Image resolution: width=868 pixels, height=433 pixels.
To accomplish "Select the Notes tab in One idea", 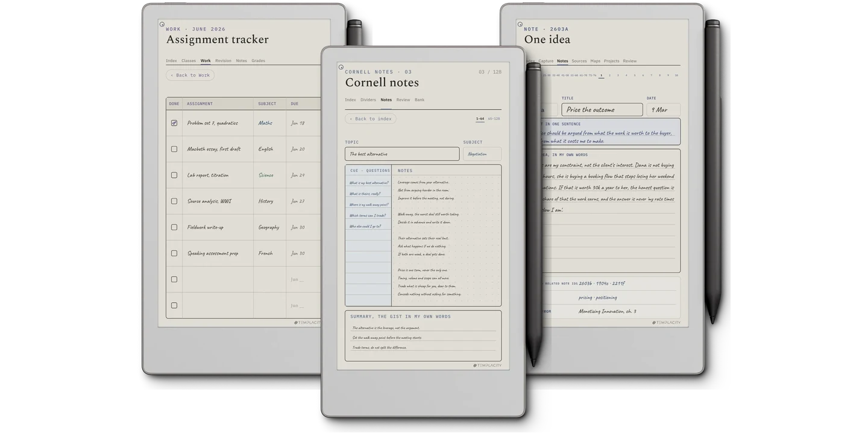I will [x=562, y=61].
